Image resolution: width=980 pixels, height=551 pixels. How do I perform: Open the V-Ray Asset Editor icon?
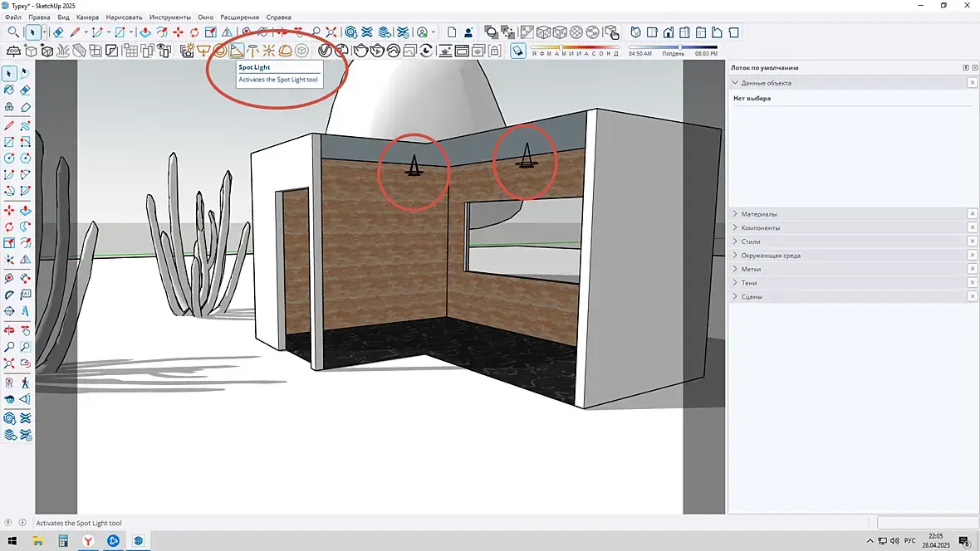325,51
